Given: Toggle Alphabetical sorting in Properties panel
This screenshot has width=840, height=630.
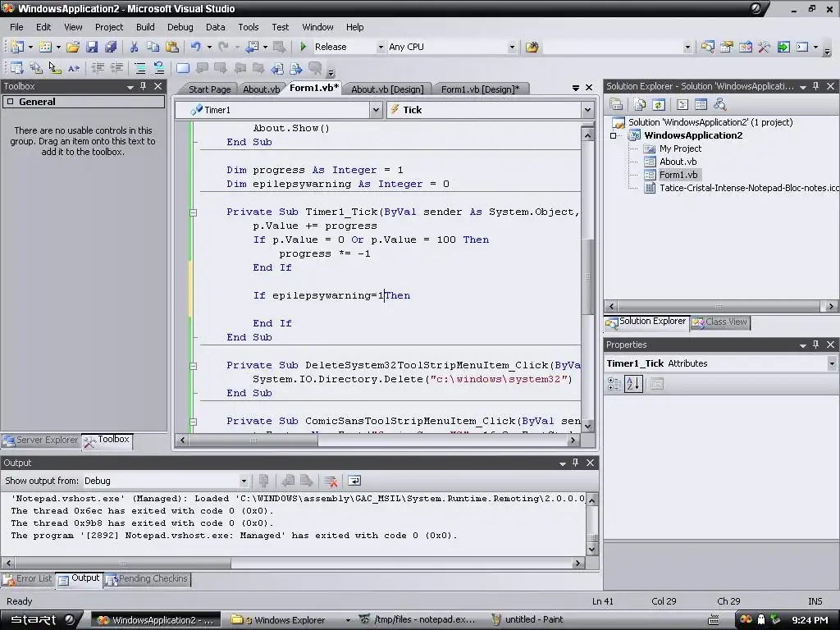Looking at the screenshot, I should click(x=633, y=384).
